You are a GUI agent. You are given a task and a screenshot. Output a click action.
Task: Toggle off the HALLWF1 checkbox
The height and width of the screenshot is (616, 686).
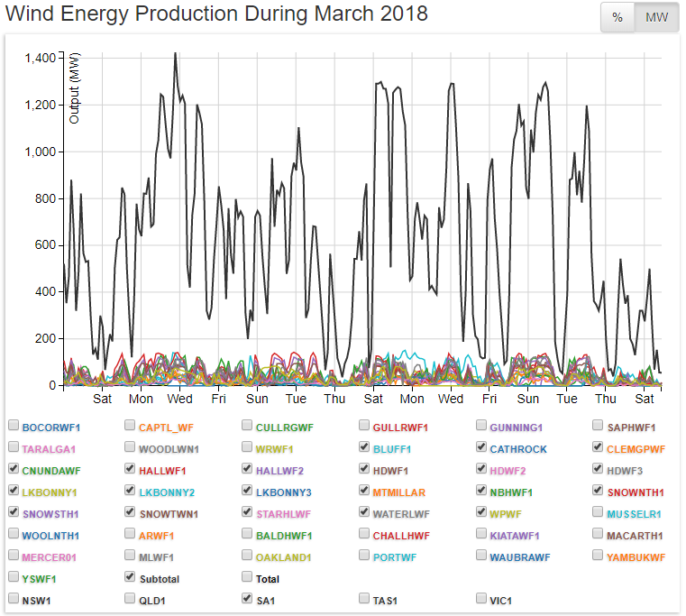[x=131, y=469]
